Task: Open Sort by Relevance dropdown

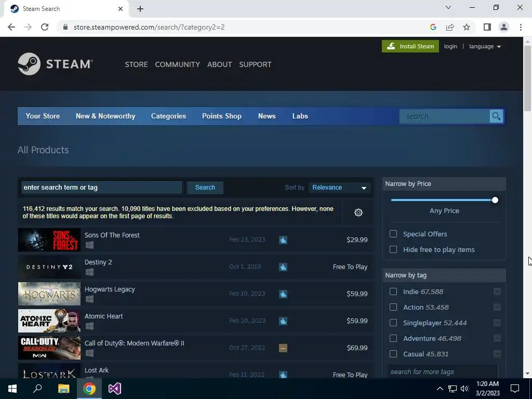Action: point(339,188)
